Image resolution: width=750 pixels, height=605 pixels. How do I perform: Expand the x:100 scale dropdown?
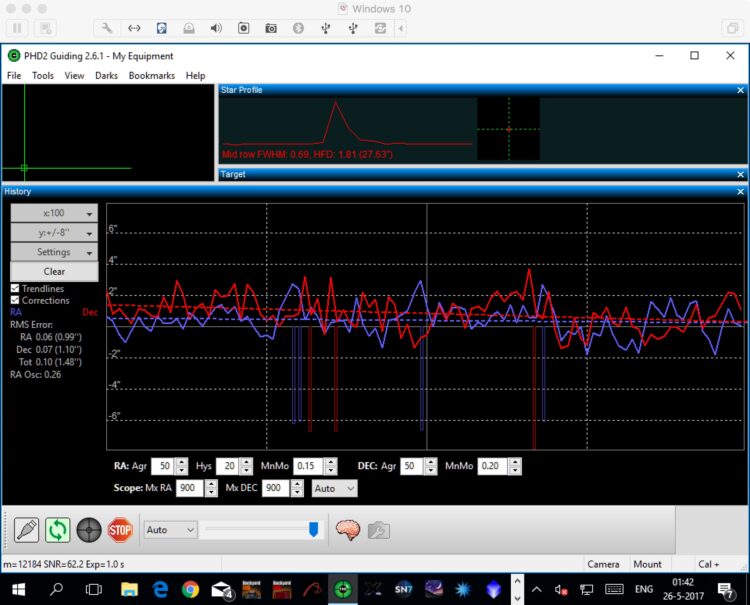[54, 213]
